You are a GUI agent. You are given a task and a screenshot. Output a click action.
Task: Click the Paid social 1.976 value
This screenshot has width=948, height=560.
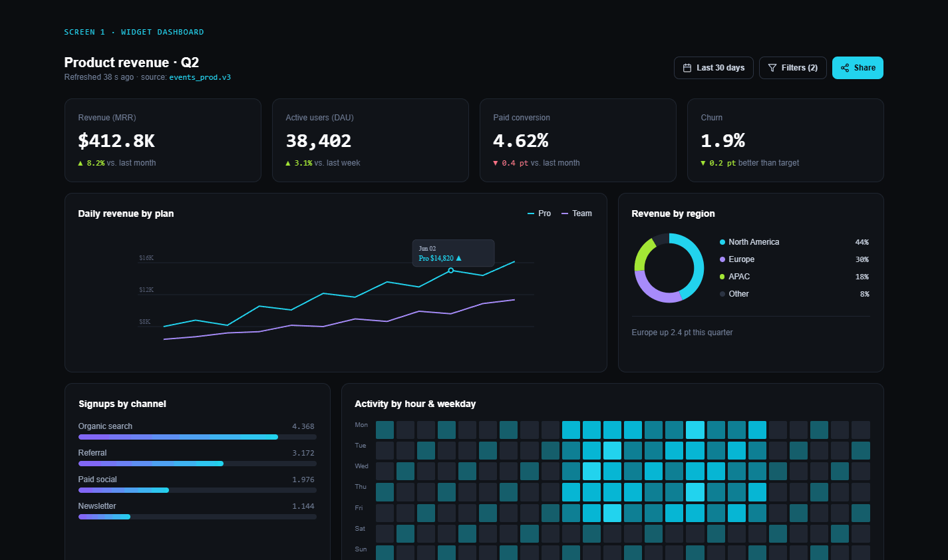(x=303, y=480)
